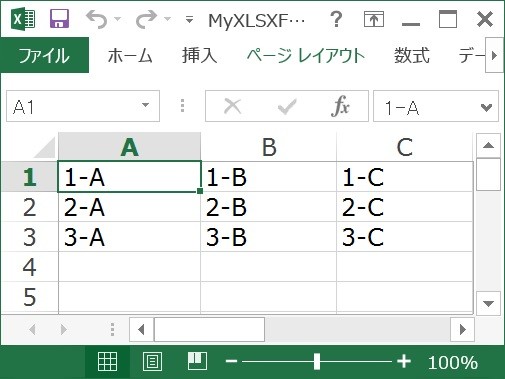Zoom out with minus button

(231, 361)
